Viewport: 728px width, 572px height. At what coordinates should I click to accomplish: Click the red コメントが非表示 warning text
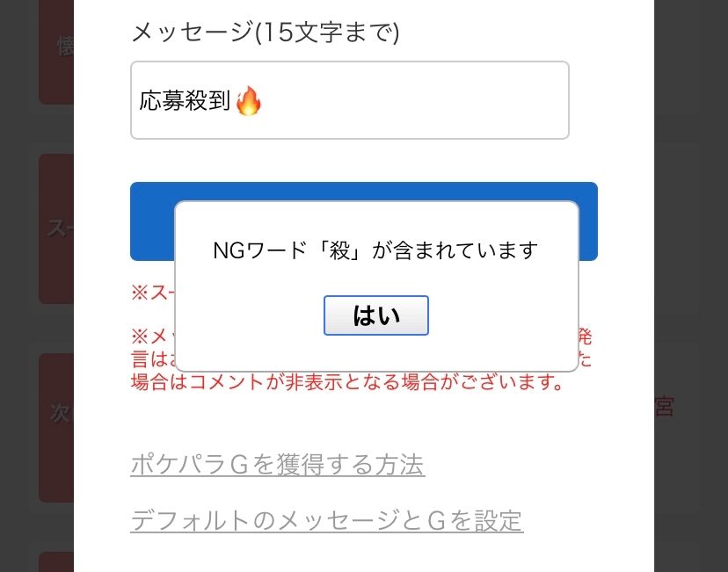point(346,383)
